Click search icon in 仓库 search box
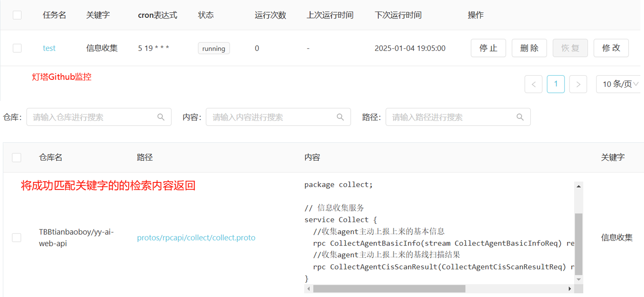 (x=161, y=117)
